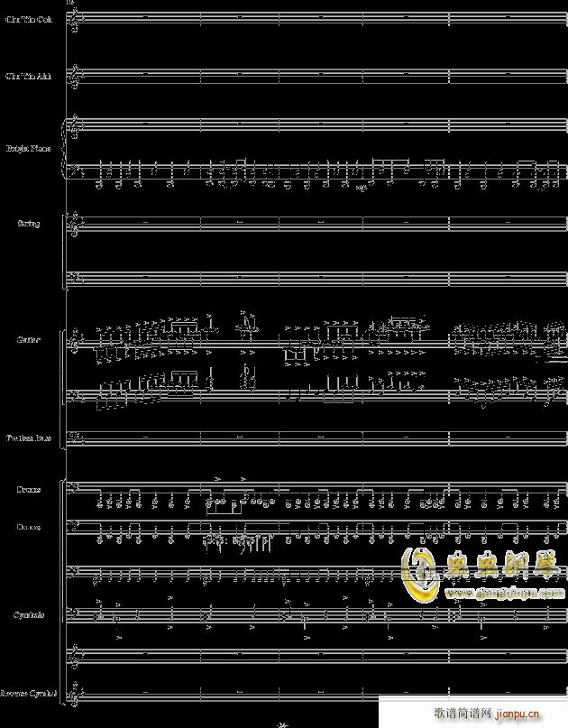Viewport: 568px width, 728px height.
Task: Select the Fretless Bass instrument label
Action: pyautogui.click(x=28, y=438)
